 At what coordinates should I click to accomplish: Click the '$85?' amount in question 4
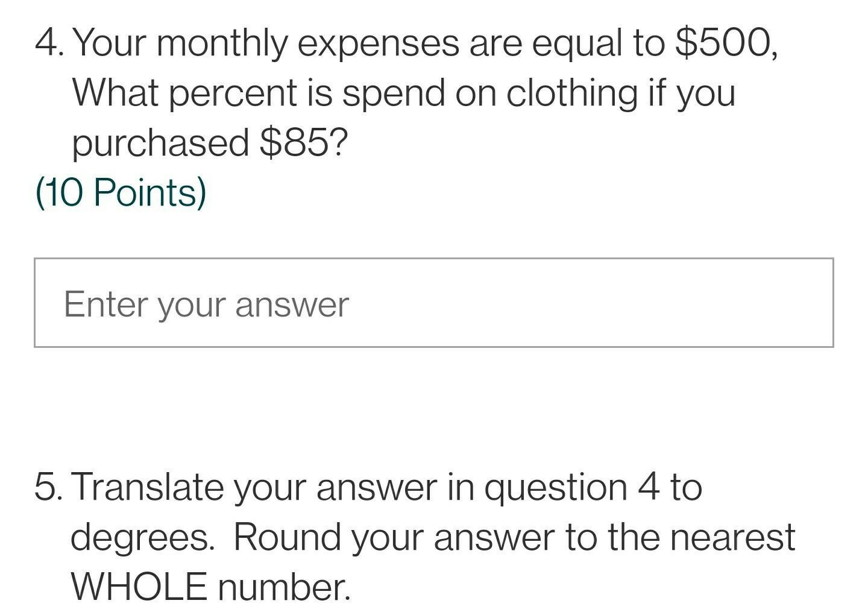(304, 142)
